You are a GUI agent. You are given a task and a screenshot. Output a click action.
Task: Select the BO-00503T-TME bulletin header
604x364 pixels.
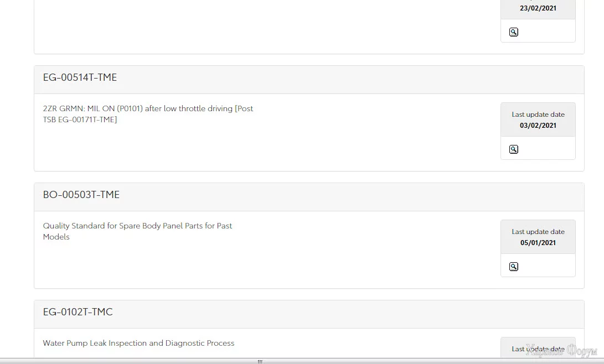[x=81, y=195]
